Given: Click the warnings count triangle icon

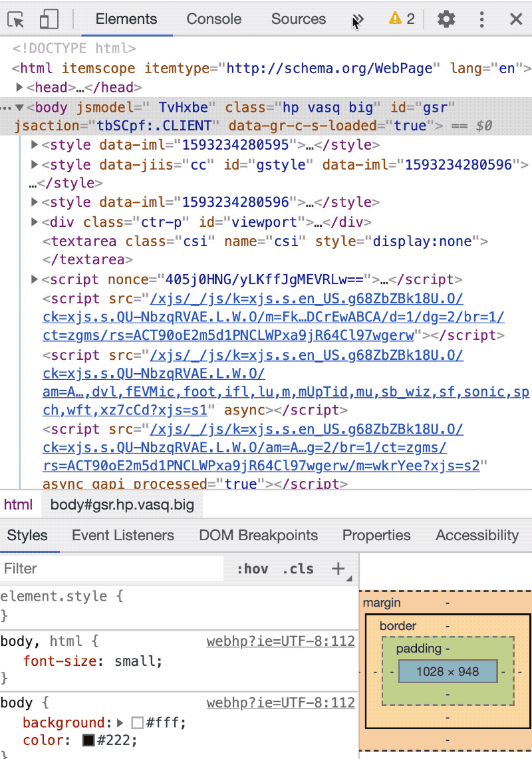Looking at the screenshot, I should [395, 19].
